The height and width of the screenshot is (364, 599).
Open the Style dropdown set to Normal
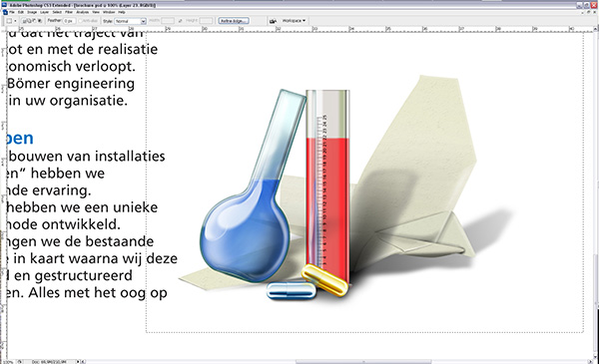pos(130,21)
